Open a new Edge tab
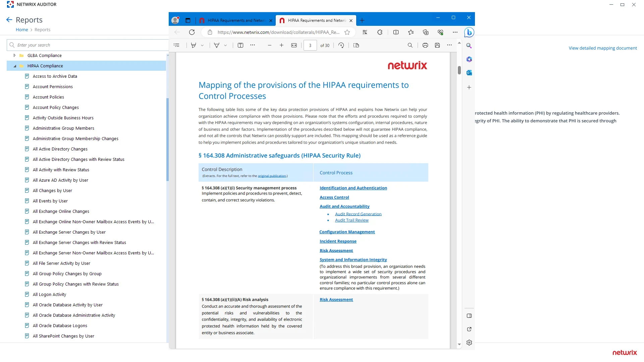The height and width of the screenshot is (362, 644). [x=362, y=20]
